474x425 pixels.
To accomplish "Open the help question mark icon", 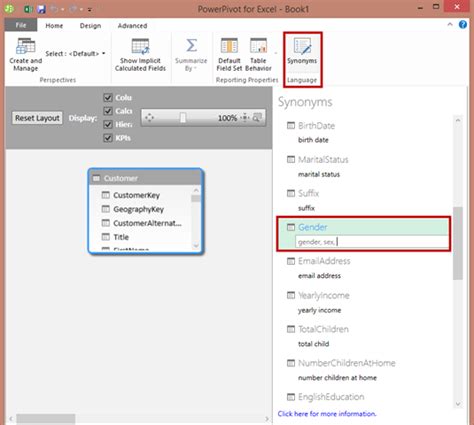I will (x=463, y=25).
